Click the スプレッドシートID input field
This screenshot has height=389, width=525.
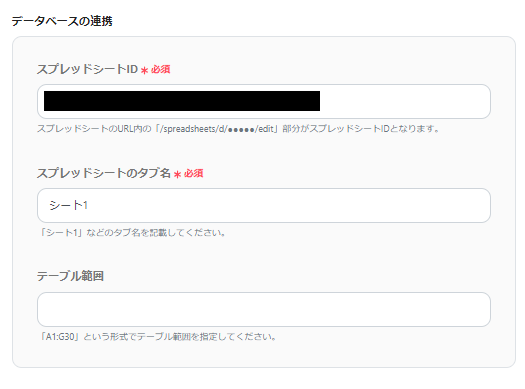pos(264,101)
